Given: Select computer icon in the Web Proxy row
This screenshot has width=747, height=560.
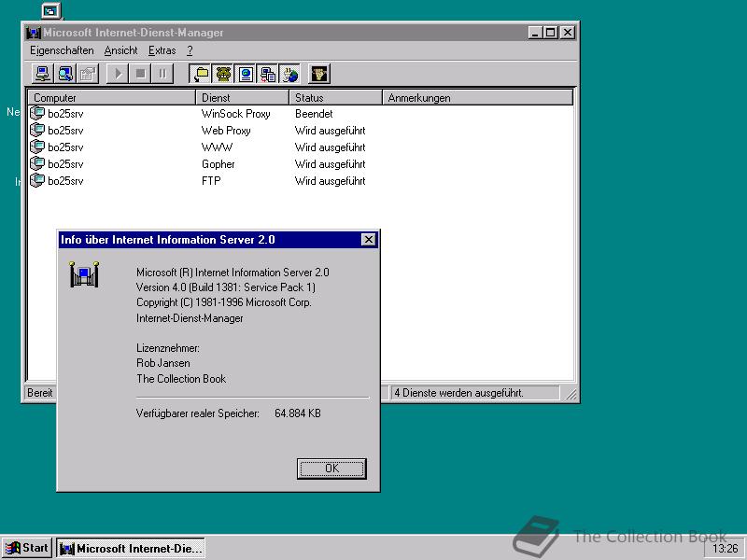Looking at the screenshot, I should pyautogui.click(x=37, y=130).
